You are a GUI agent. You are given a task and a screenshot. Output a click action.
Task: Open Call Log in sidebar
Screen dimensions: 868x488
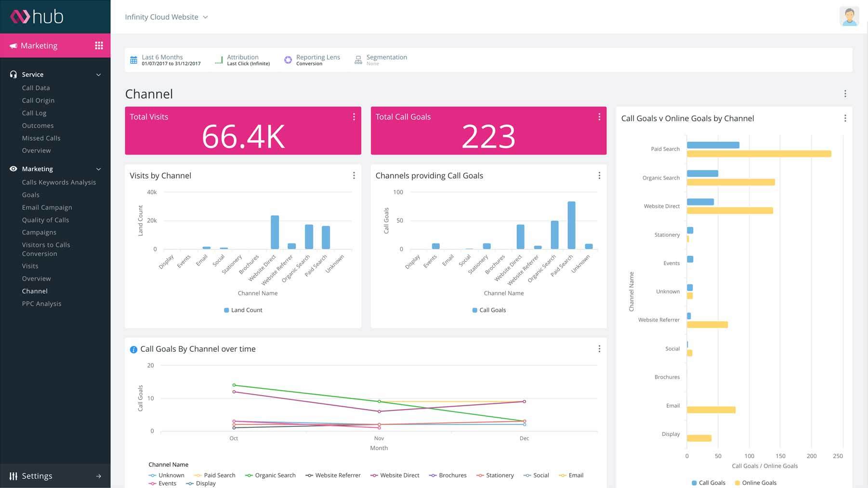pos(34,113)
